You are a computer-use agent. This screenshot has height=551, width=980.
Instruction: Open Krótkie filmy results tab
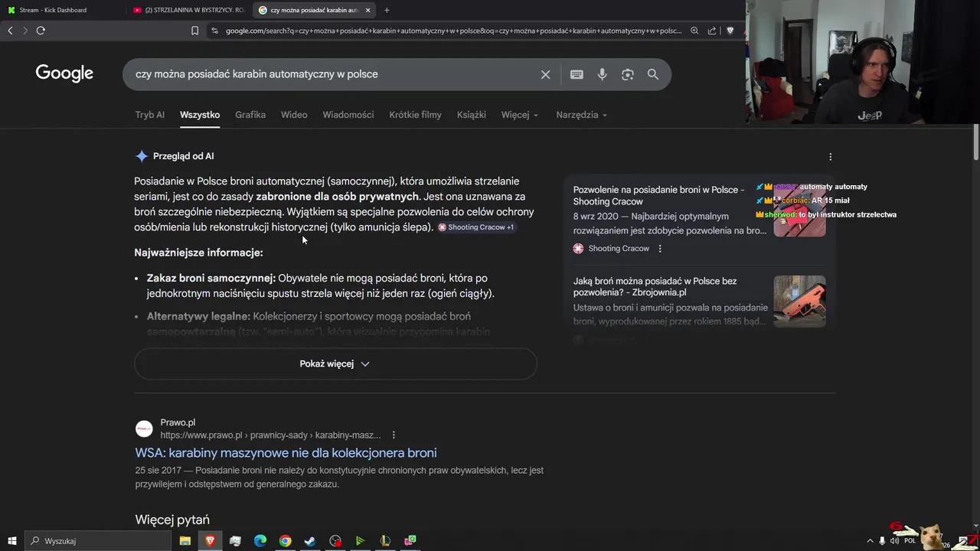(415, 115)
